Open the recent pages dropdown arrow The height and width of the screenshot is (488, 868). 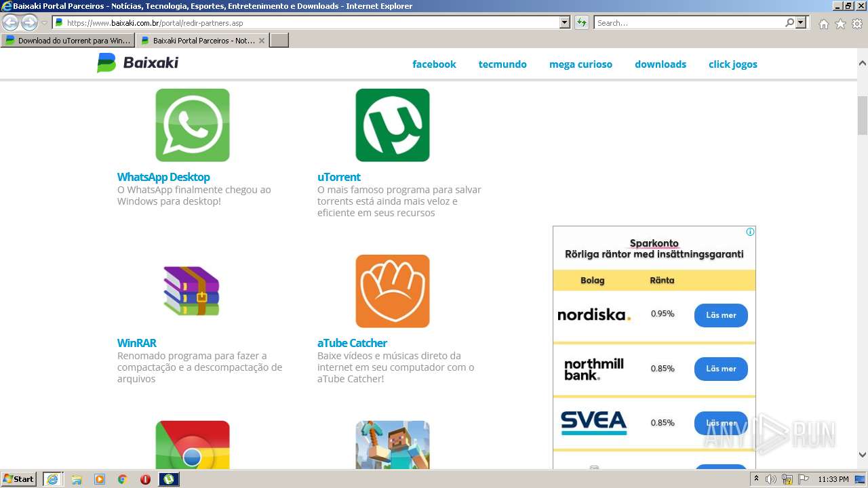[x=44, y=23]
